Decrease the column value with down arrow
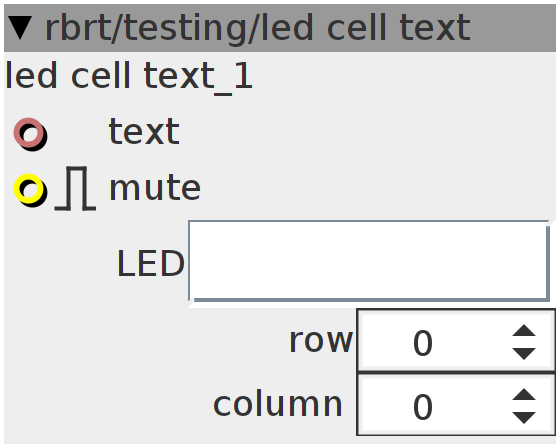Screen dimensions: 560x448 tap(524, 417)
